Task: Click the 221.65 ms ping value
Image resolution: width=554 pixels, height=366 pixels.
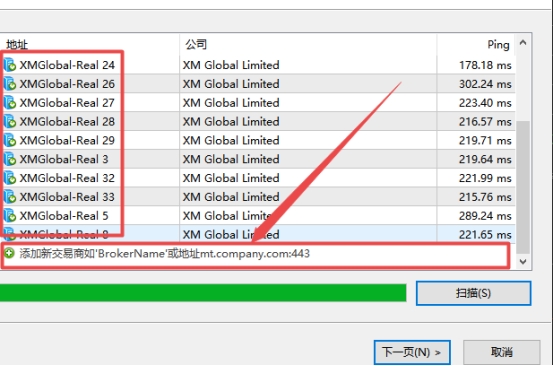Action: (485, 235)
